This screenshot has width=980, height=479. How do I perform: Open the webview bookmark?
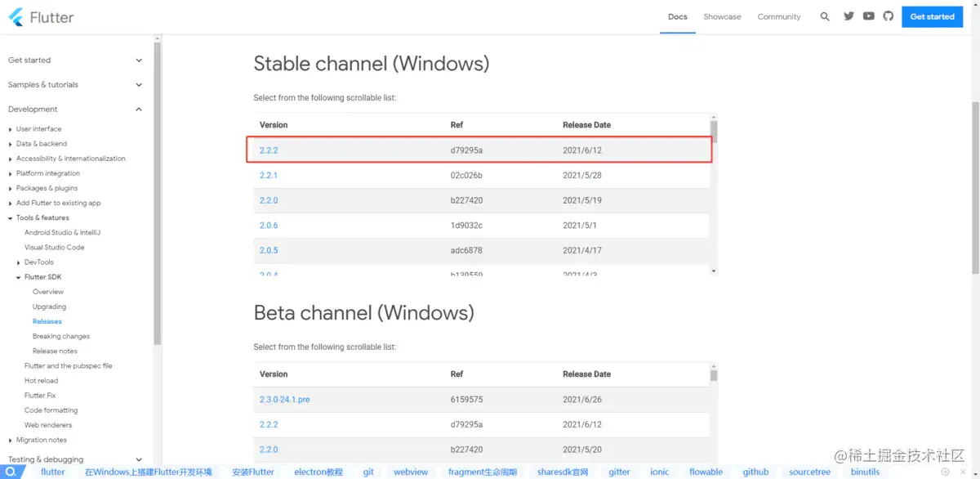[411, 472]
